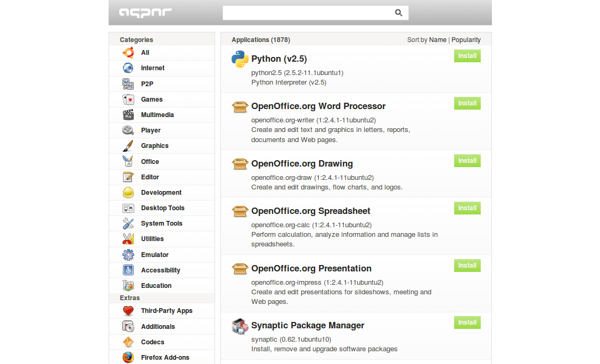Image resolution: width=600 pixels, height=364 pixels.
Task: Click the Multimedia clapperboard icon
Action: tap(128, 115)
